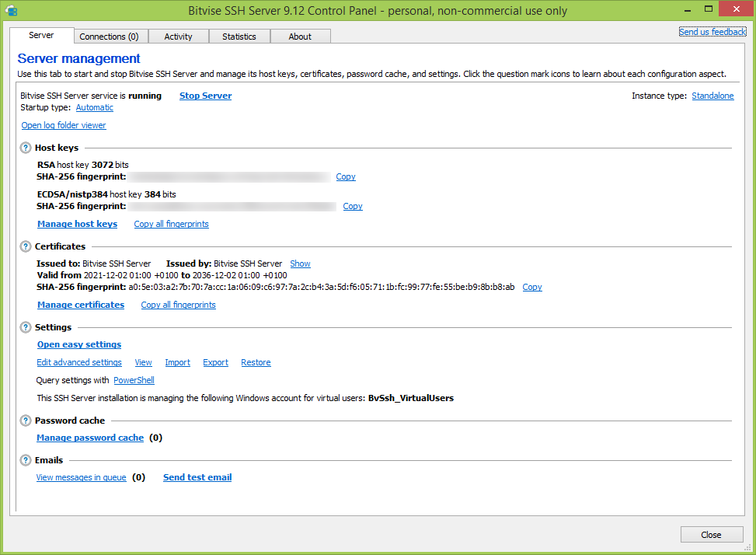Screen dimensions: 756x555
Task: Click the BvSsh_VirtualUsers account name
Action: coord(411,398)
